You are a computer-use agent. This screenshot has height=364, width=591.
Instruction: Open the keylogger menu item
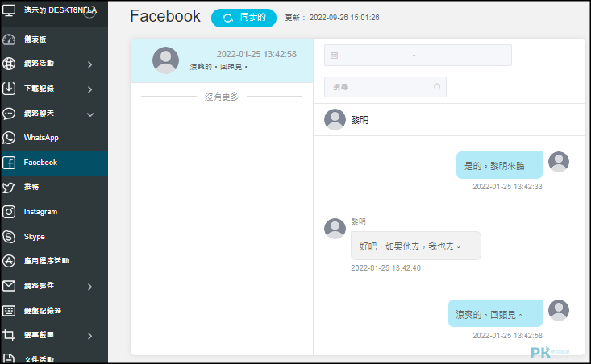pos(54,311)
